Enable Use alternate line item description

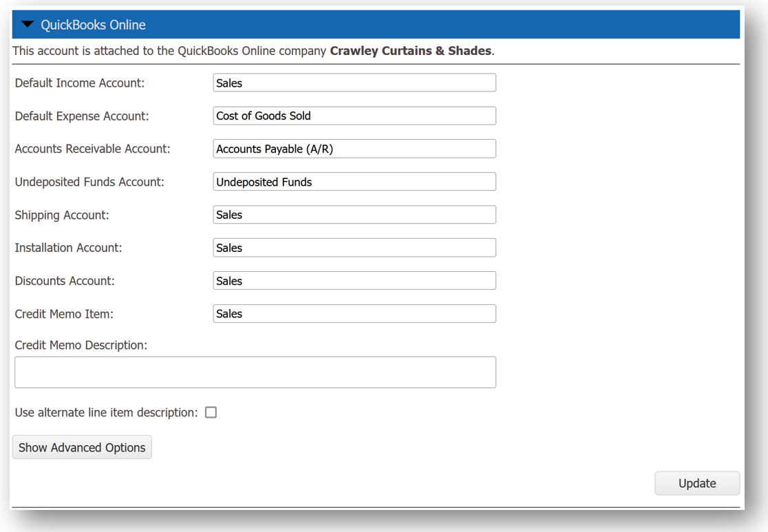coord(211,412)
